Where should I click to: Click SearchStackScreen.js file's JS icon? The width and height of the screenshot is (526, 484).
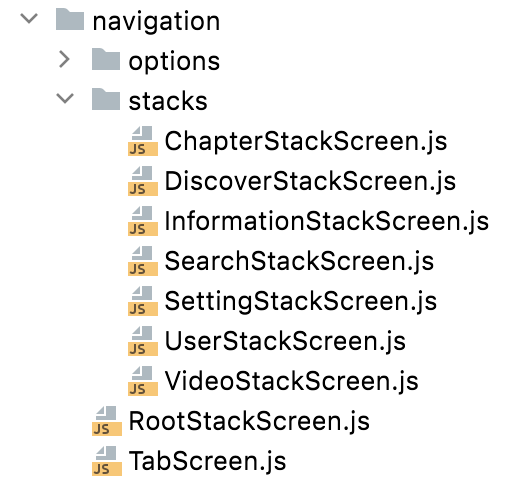[x=143, y=261]
